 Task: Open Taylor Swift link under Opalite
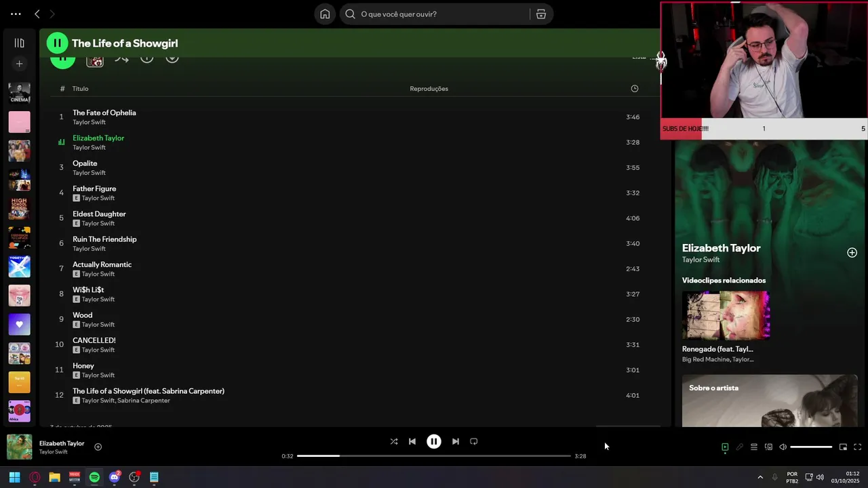tap(89, 173)
